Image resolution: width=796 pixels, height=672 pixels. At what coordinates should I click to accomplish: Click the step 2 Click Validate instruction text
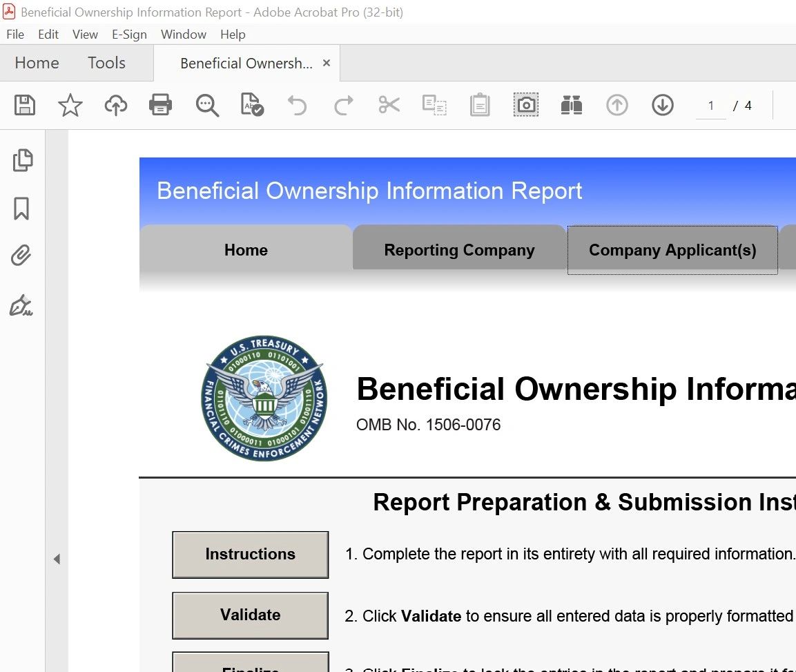[569, 616]
